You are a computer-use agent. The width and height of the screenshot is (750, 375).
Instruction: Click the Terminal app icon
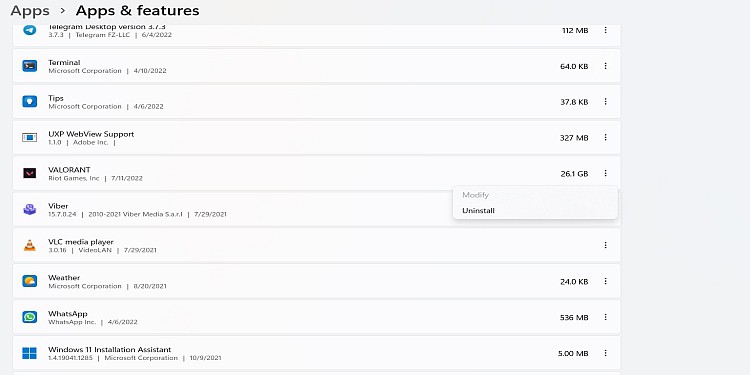tap(30, 66)
